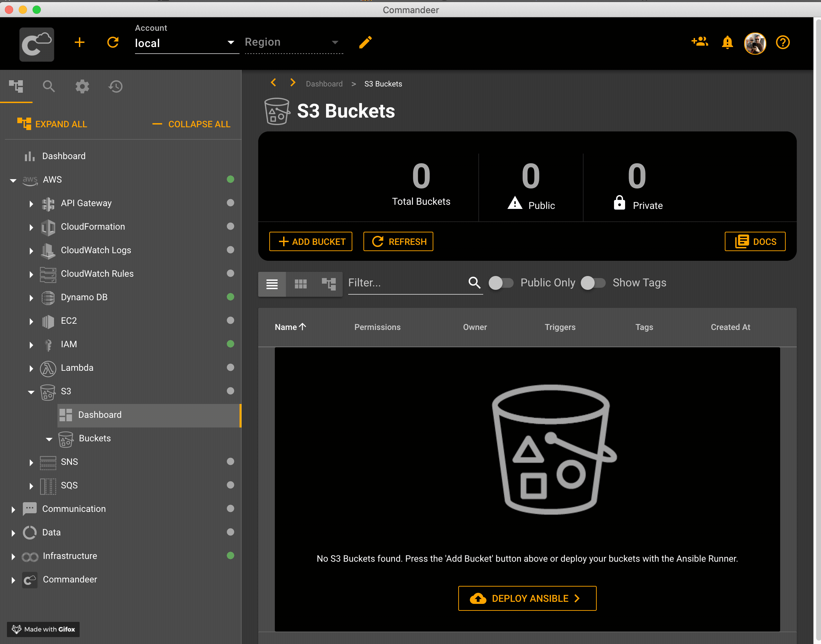
Task: Expand the Infrastructure group arrow
Action: coord(13,556)
